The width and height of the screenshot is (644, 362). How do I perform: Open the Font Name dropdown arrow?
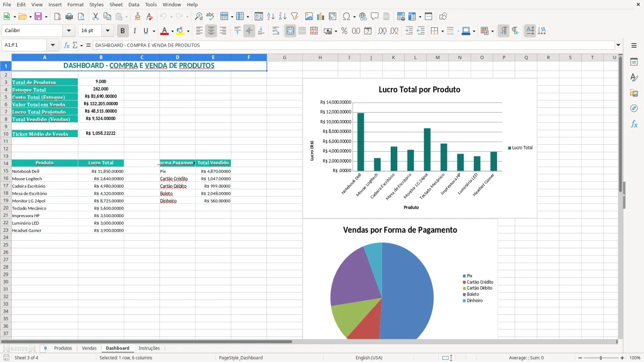click(x=69, y=31)
